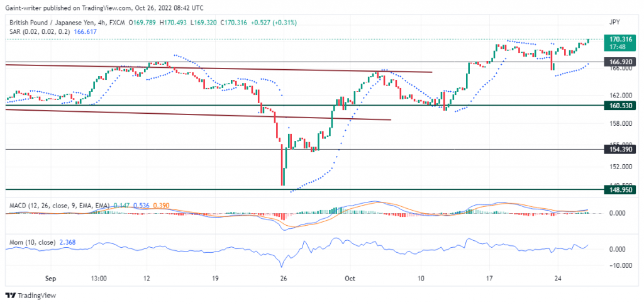Click the low price L169.320
This screenshot has height=305, width=644.
point(204,23)
